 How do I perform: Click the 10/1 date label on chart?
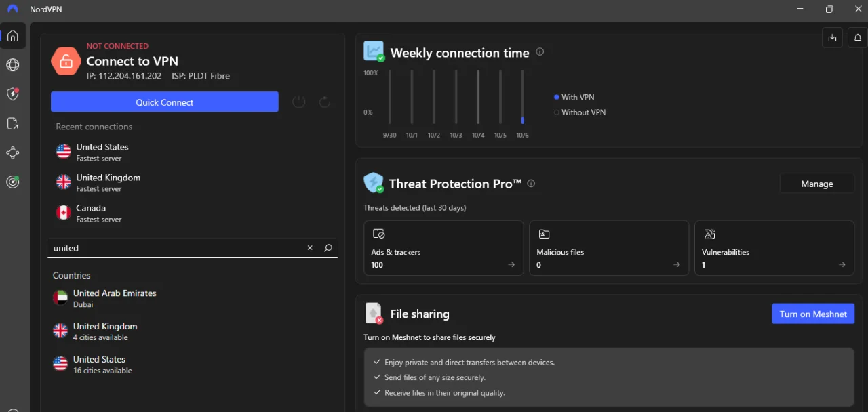click(412, 136)
